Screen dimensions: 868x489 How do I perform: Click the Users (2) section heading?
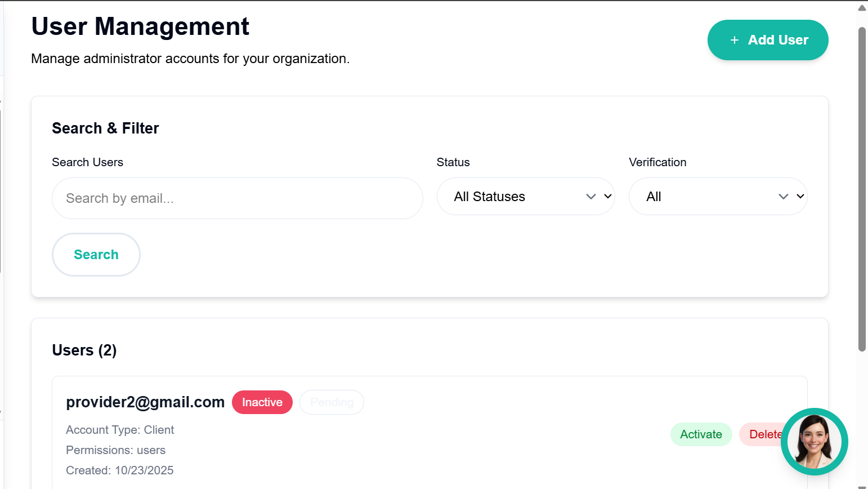coord(84,350)
